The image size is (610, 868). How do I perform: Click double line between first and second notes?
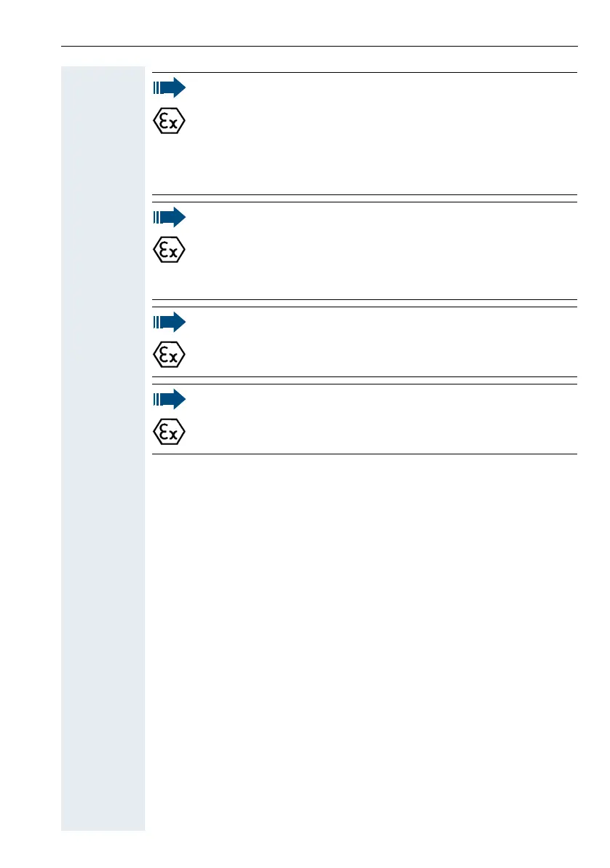pyautogui.click(x=364, y=198)
